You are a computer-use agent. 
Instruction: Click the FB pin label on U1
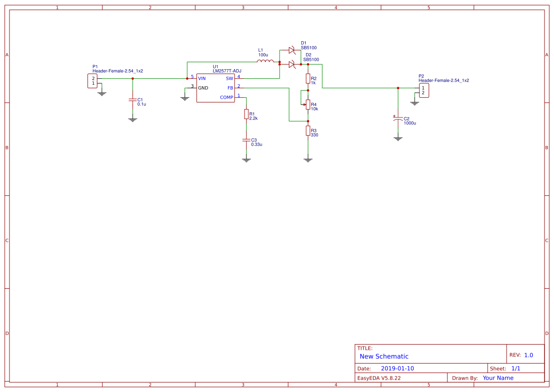pyautogui.click(x=230, y=88)
